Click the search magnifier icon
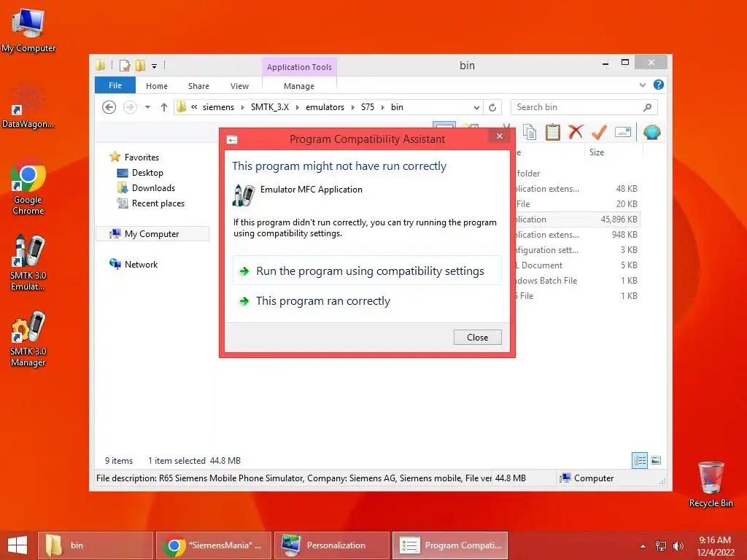This screenshot has width=747, height=560. click(x=647, y=107)
